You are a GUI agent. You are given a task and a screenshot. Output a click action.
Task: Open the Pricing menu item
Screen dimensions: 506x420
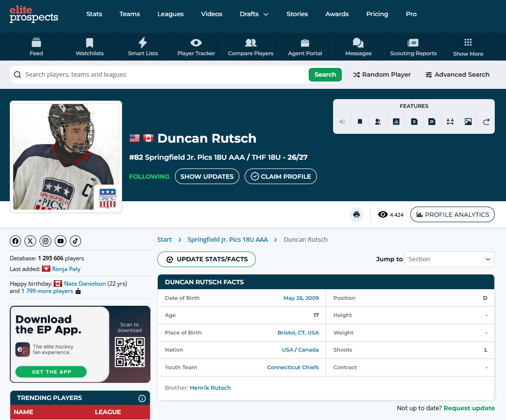pyautogui.click(x=377, y=14)
